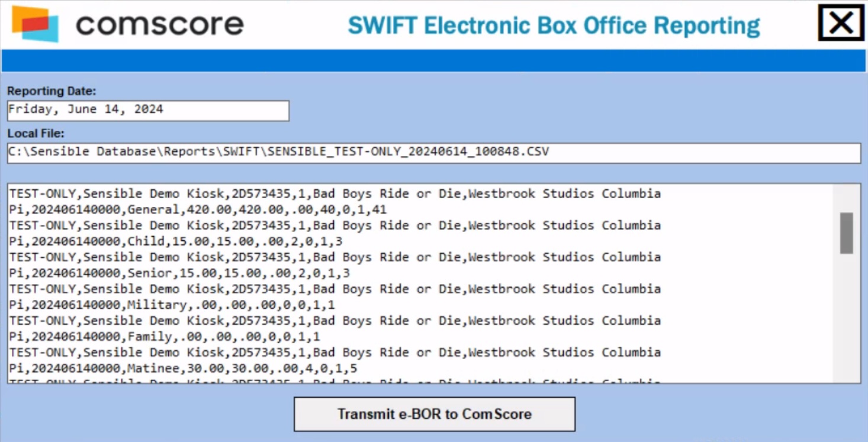Click the Reporting Date label

tap(52, 91)
